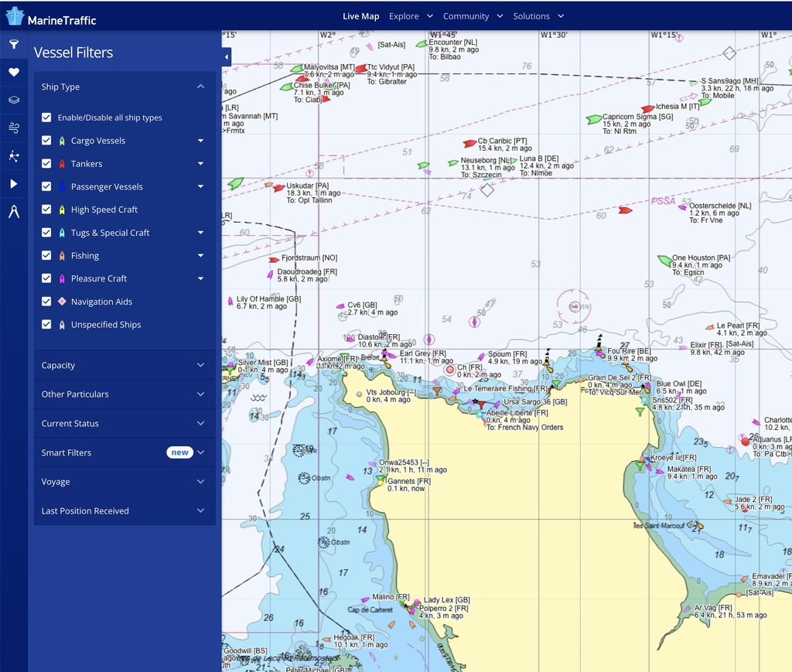The width and height of the screenshot is (792, 672).
Task: Click the red Ttc Vidyut tanker marker
Action: pyautogui.click(x=360, y=69)
